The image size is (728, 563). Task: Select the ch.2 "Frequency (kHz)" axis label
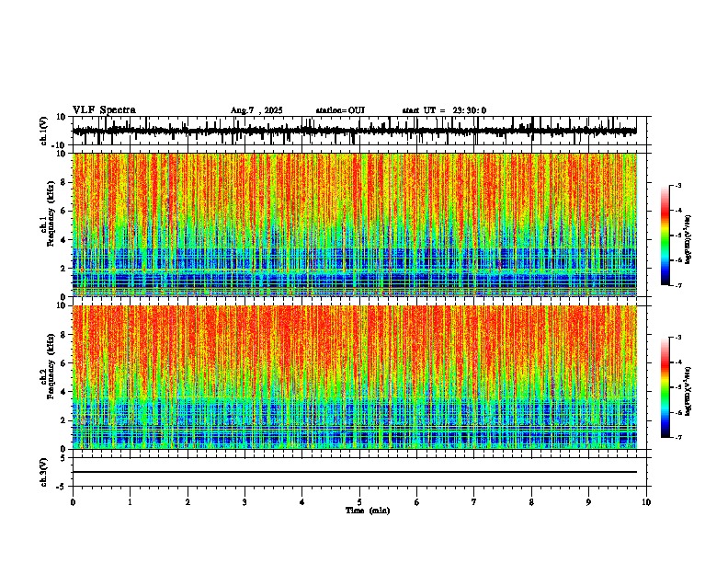click(51, 366)
